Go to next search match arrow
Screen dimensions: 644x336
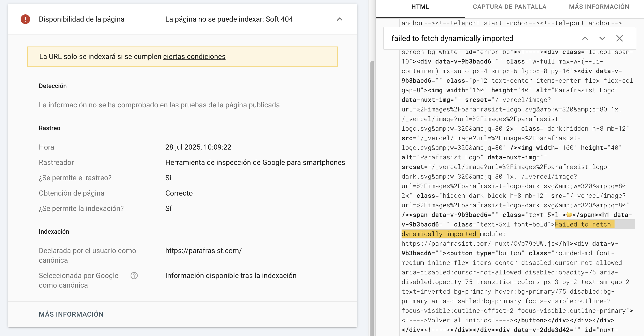coord(602,39)
